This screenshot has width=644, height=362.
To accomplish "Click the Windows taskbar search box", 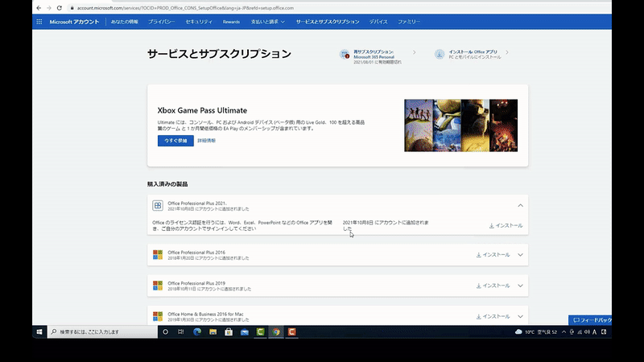I will point(103,331).
